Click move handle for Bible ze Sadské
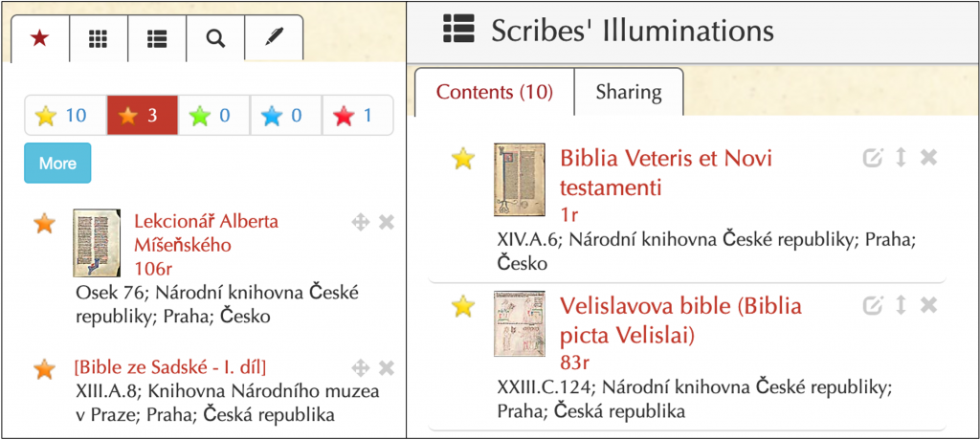This screenshot has height=440, width=980. tap(361, 368)
